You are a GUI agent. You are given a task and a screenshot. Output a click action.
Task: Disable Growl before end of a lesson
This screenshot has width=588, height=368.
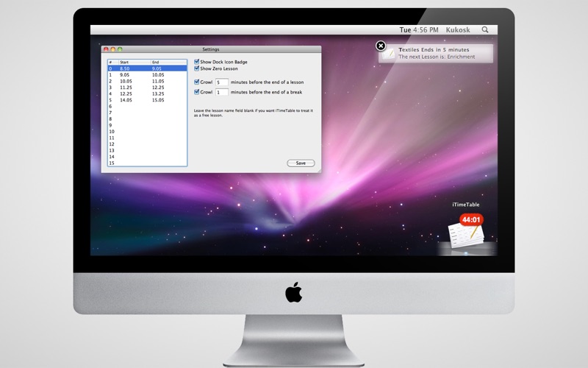coord(196,82)
